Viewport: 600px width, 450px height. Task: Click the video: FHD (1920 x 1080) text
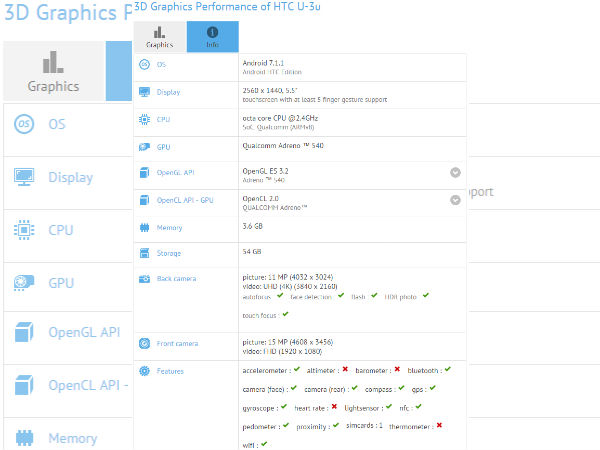point(282,351)
